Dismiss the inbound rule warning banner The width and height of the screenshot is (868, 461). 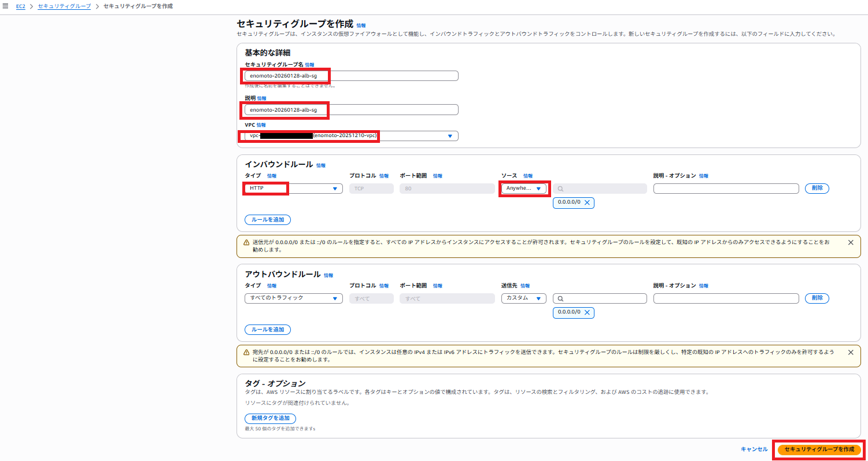(x=850, y=242)
